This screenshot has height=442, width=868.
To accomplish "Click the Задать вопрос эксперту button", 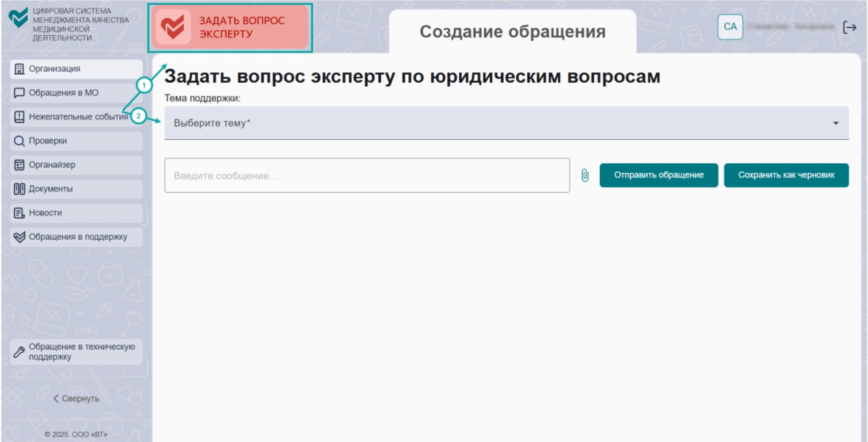I will [x=230, y=27].
